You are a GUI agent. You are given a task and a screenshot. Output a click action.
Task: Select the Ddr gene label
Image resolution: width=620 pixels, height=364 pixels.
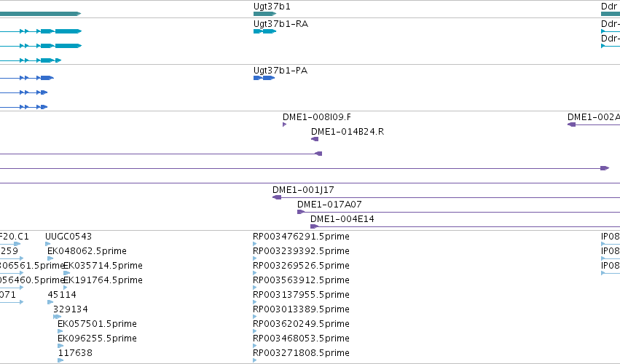point(609,7)
